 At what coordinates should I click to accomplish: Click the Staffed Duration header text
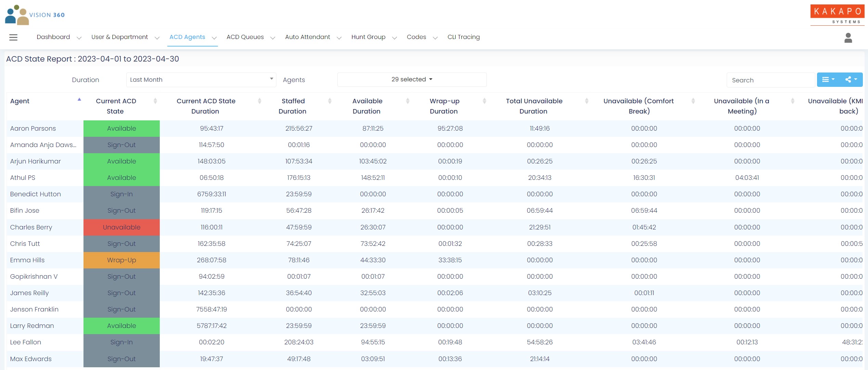293,106
